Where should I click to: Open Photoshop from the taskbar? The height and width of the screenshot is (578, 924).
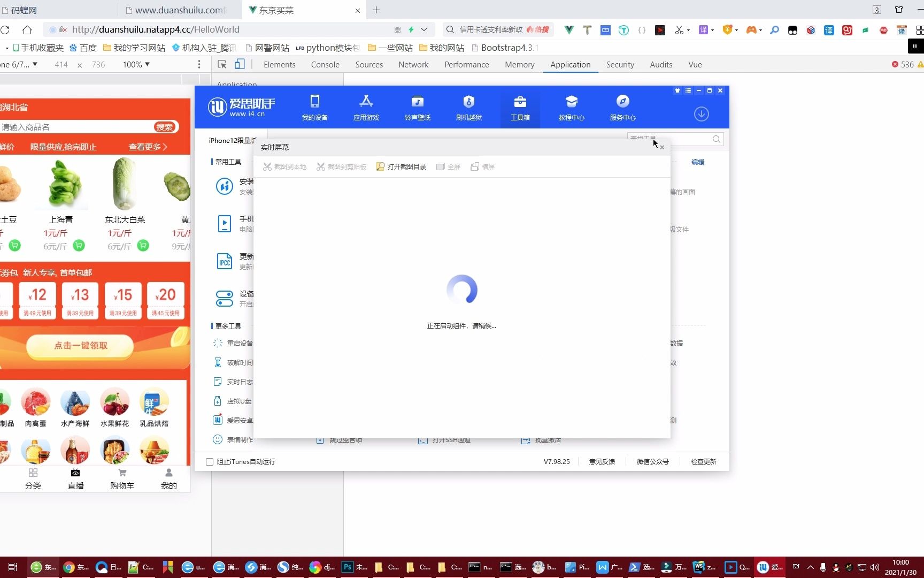click(x=348, y=567)
